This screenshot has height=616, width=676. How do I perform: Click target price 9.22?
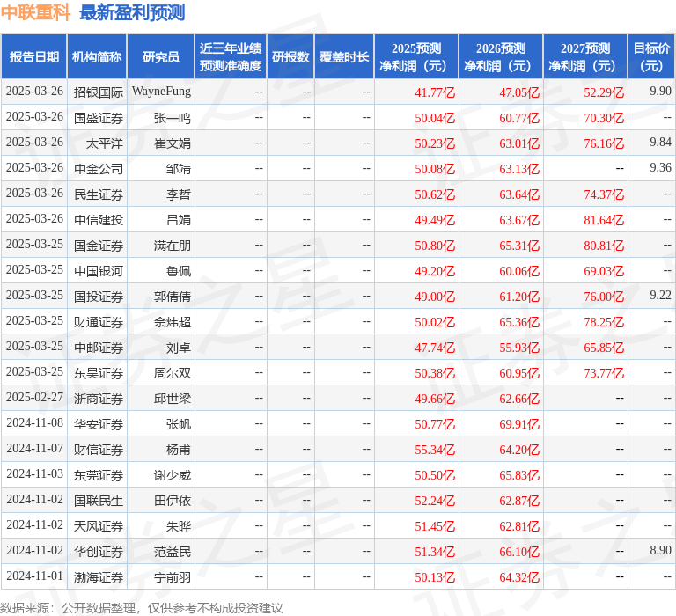tap(660, 295)
